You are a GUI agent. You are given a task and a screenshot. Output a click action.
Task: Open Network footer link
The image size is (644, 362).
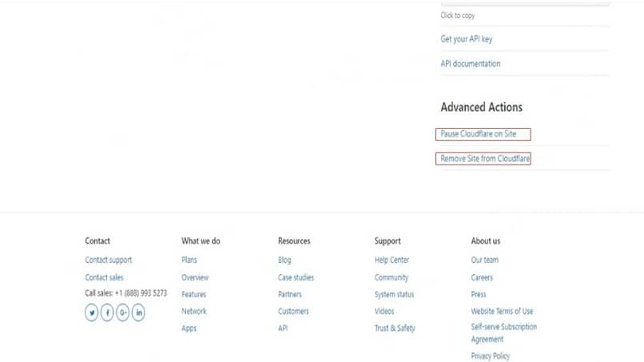point(194,311)
